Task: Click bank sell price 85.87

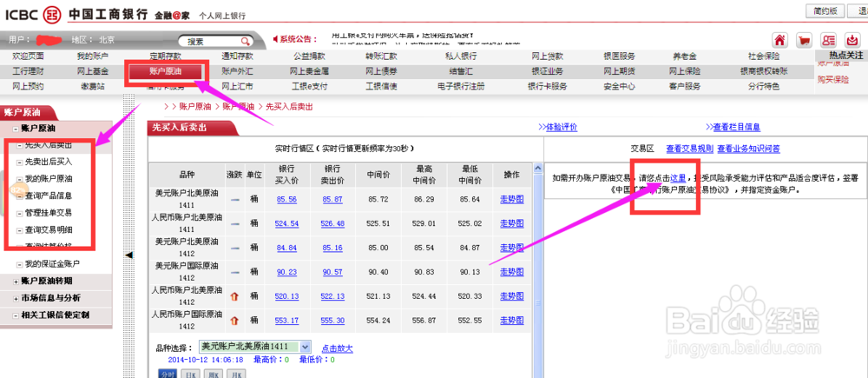Action: pos(332,199)
